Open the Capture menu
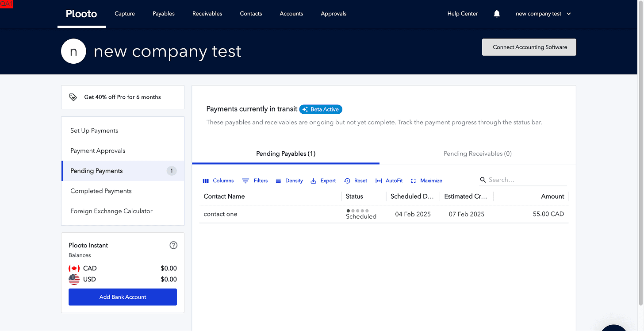 coord(125,14)
